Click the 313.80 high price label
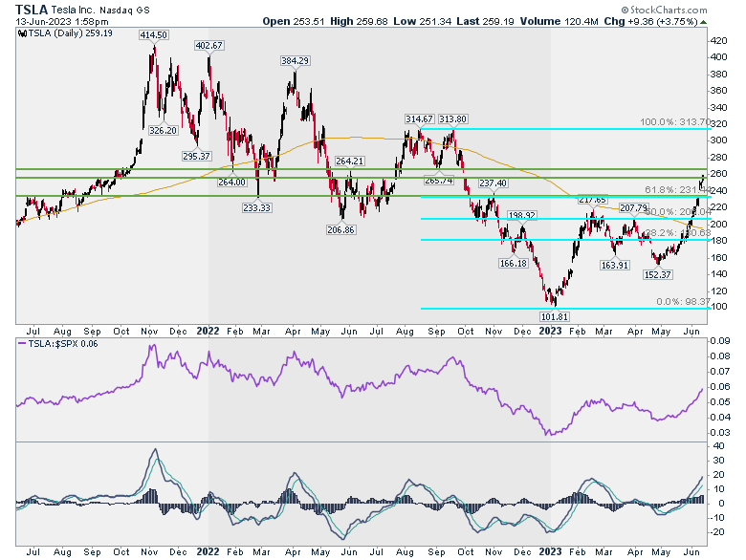746x560 pixels. 453,118
